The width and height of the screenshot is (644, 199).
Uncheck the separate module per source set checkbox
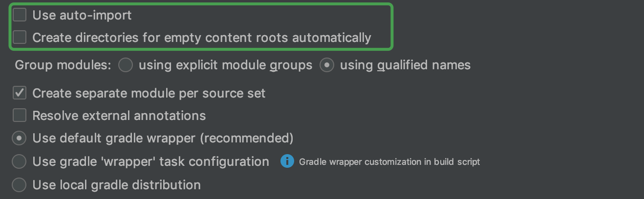click(x=20, y=93)
